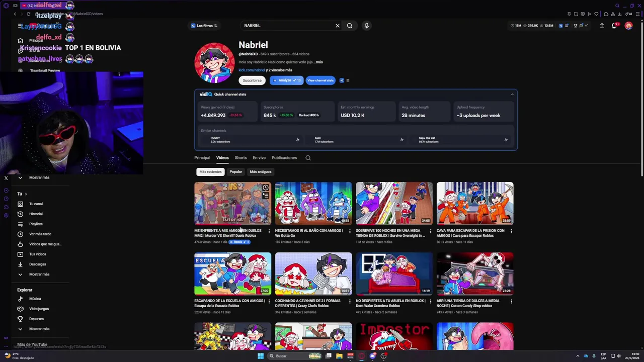Select the Más antiguos sort chip
Screen dimensions: 644x362
coord(261,172)
